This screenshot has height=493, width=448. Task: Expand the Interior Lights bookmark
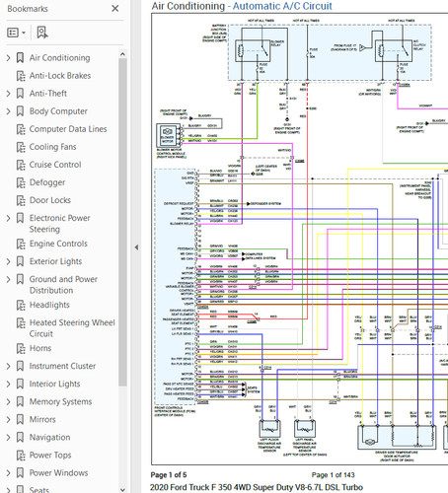pyautogui.click(x=9, y=384)
